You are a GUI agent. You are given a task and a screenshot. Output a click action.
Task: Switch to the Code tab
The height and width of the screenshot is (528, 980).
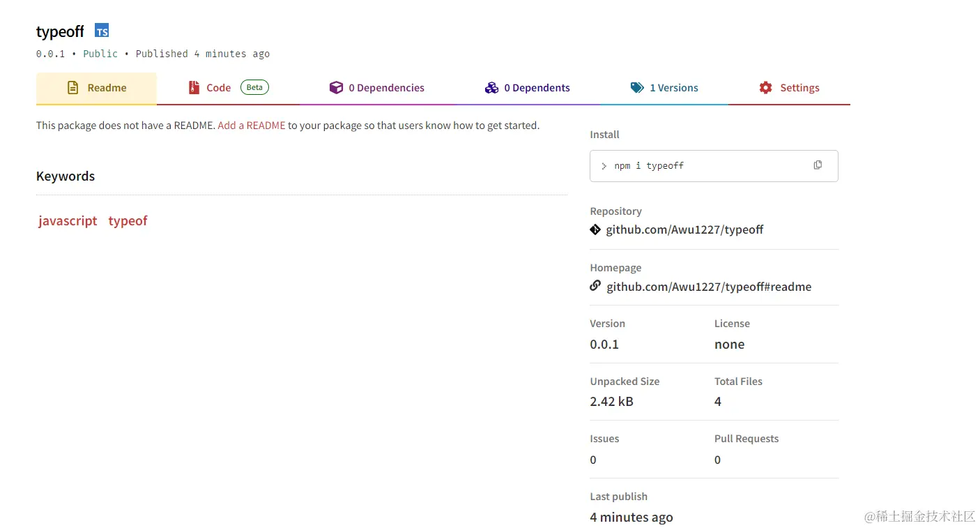pyautogui.click(x=229, y=89)
